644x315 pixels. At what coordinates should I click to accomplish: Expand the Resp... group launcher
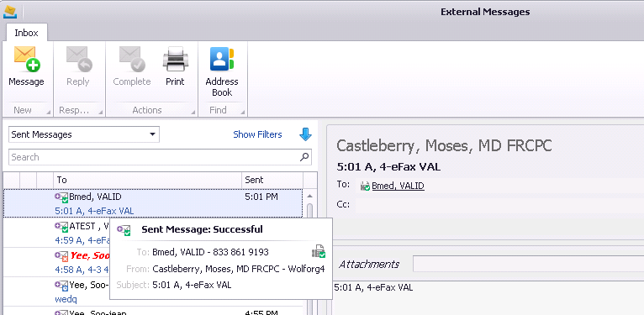pos(101,112)
